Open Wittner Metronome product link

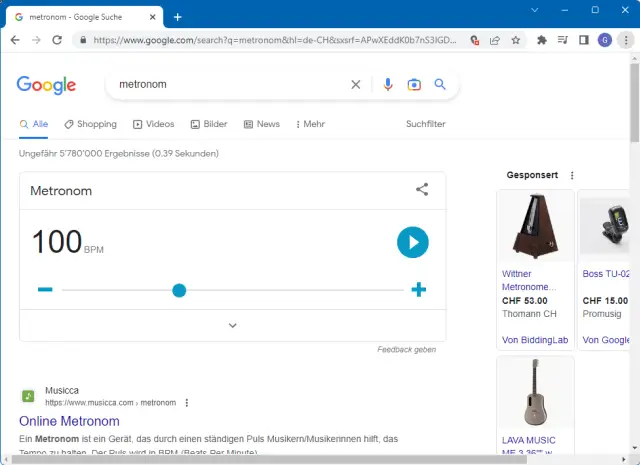click(529, 280)
